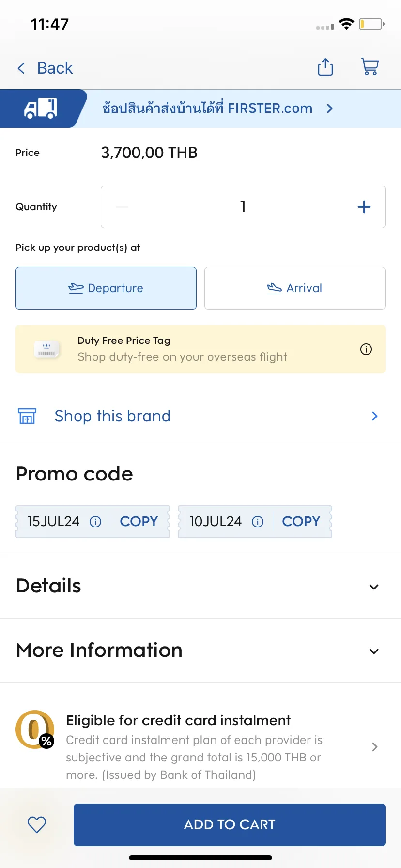The width and height of the screenshot is (401, 868).
Task: Tap the store icon beside Shop this brand
Action: coord(27,416)
